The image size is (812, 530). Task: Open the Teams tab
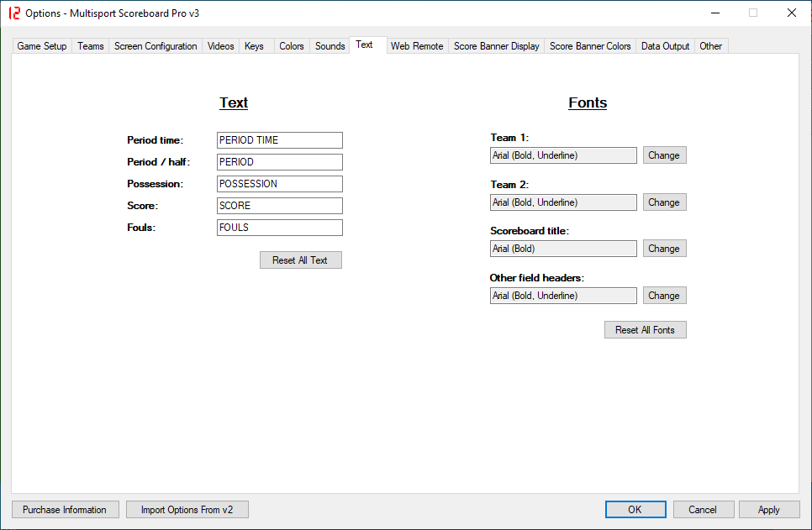tap(91, 46)
